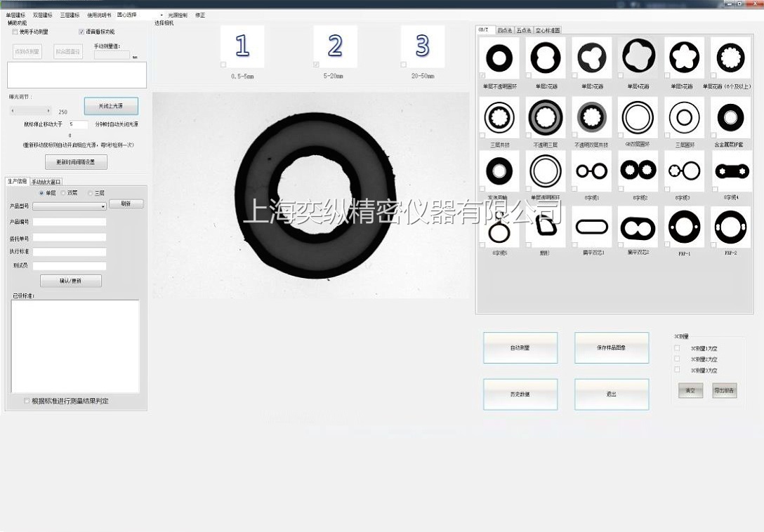Select camera 3 icon for 20-50mm

point(422,46)
